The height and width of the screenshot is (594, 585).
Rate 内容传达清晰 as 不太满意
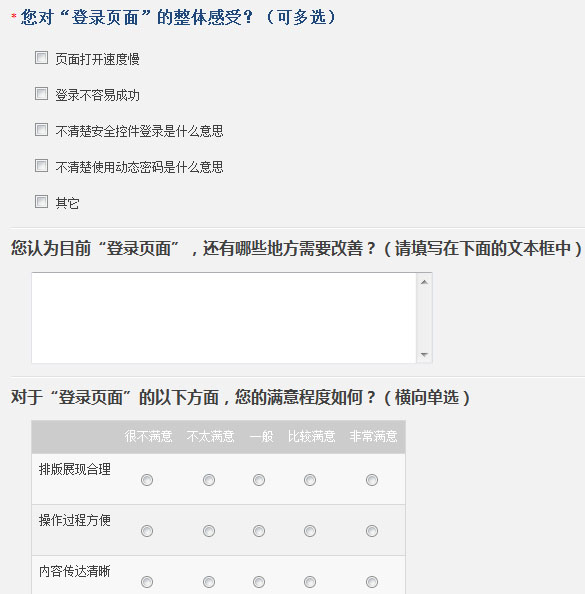[x=209, y=581]
